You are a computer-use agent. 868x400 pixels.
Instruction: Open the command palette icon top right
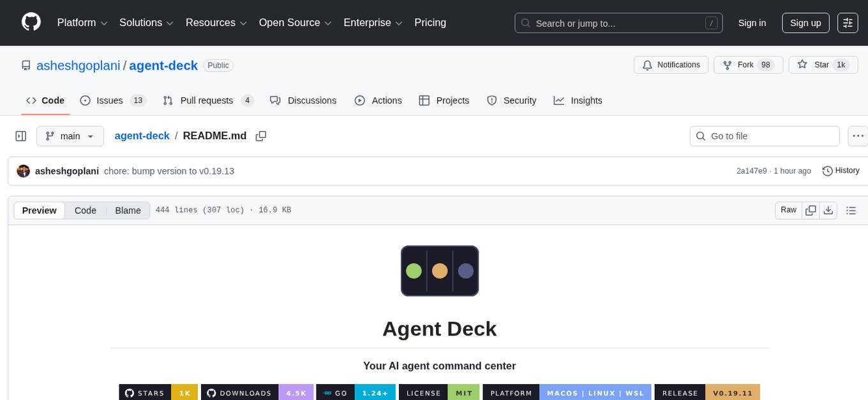pos(848,23)
